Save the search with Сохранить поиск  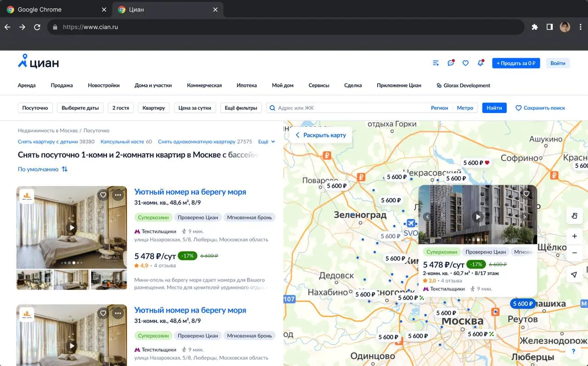pyautogui.click(x=540, y=108)
